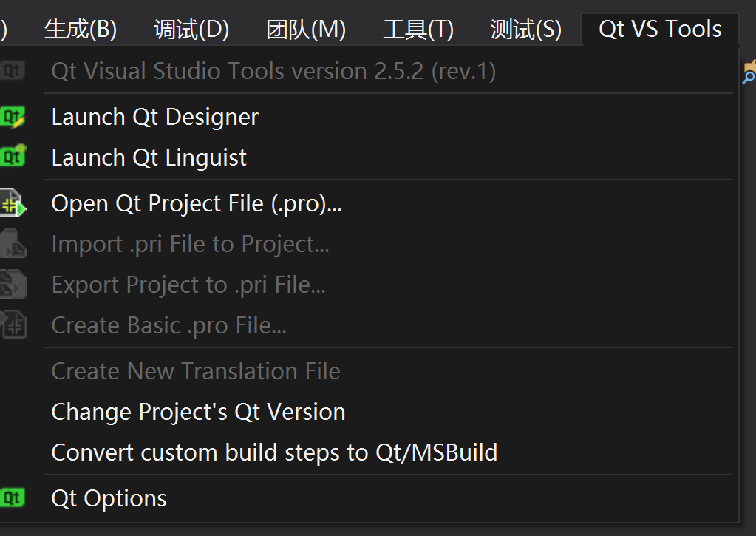Click the Qt Designer launch icon
The height and width of the screenshot is (536, 756).
tap(11, 116)
